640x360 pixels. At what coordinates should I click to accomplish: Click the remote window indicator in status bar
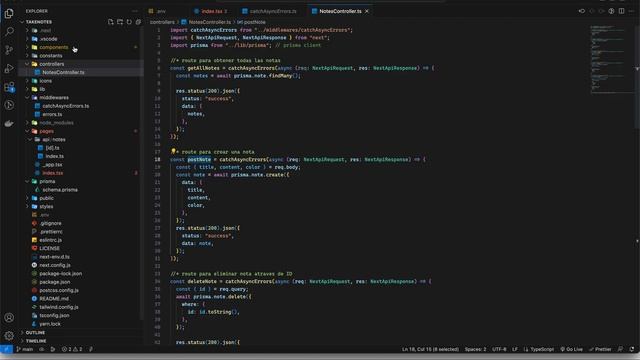tap(6, 349)
